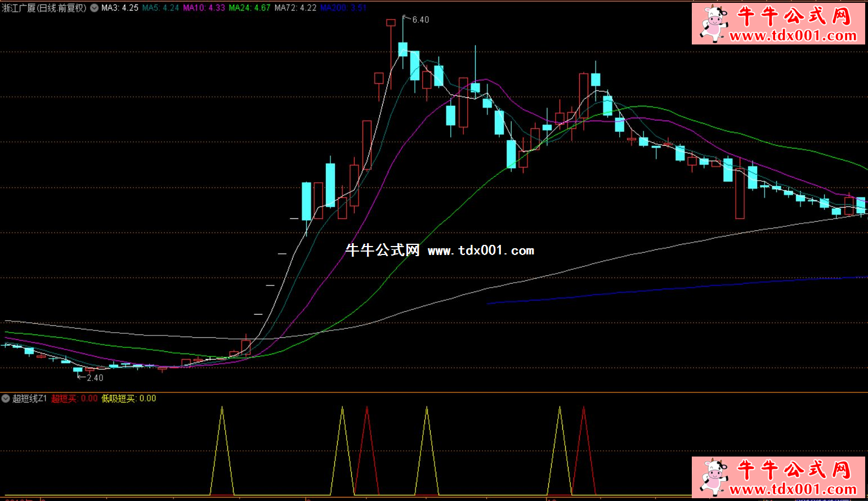Screen dimensions: 868x501
Task: Select the 超短买: 0.00 indicator value
Action: point(74,399)
